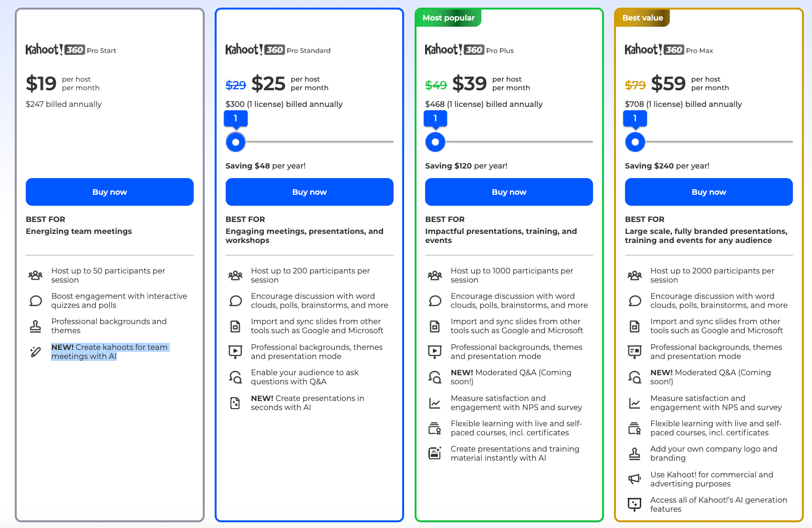Click 'Use Kahoot! for commercial and advertising purposes' text
Image resolution: width=812 pixels, height=528 pixels.
pyautogui.click(x=712, y=479)
